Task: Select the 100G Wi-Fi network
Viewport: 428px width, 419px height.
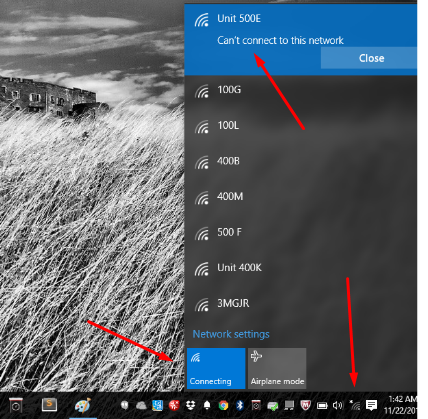Action: click(301, 90)
